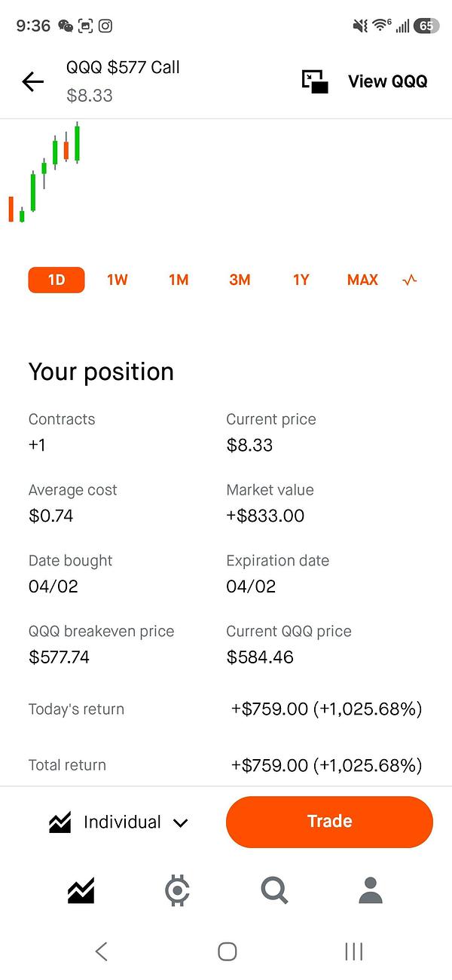This screenshot has width=452, height=980.
Task: Switch chart to 1M range
Action: click(x=179, y=280)
